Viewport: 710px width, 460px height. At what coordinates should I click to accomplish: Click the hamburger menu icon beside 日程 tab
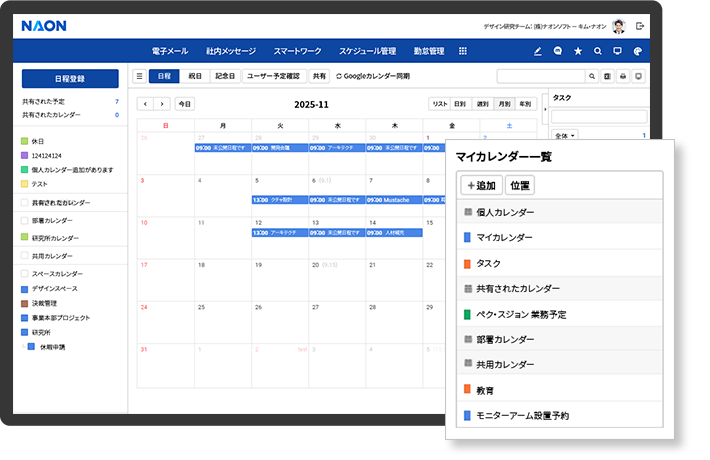pyautogui.click(x=139, y=76)
